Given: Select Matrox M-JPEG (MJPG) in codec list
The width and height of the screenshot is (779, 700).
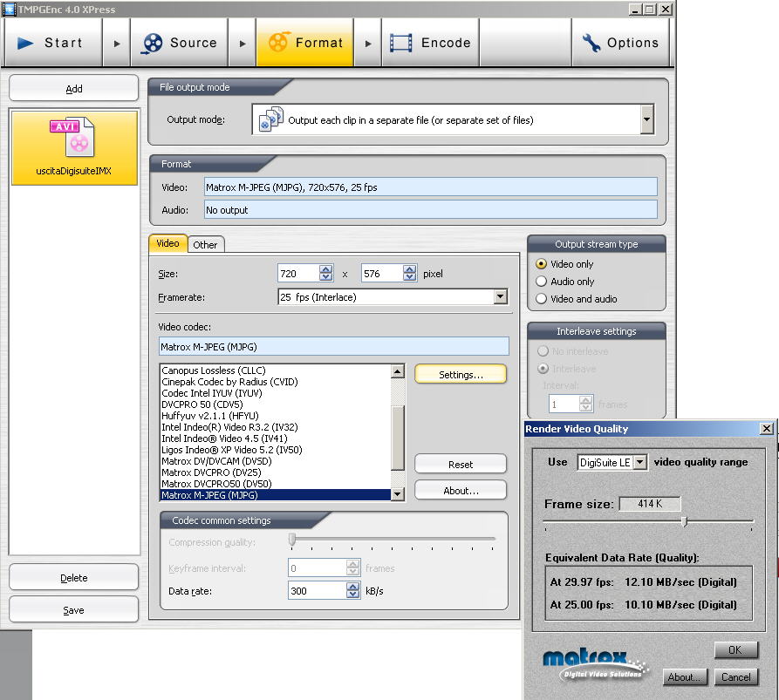Looking at the screenshot, I should (276, 495).
